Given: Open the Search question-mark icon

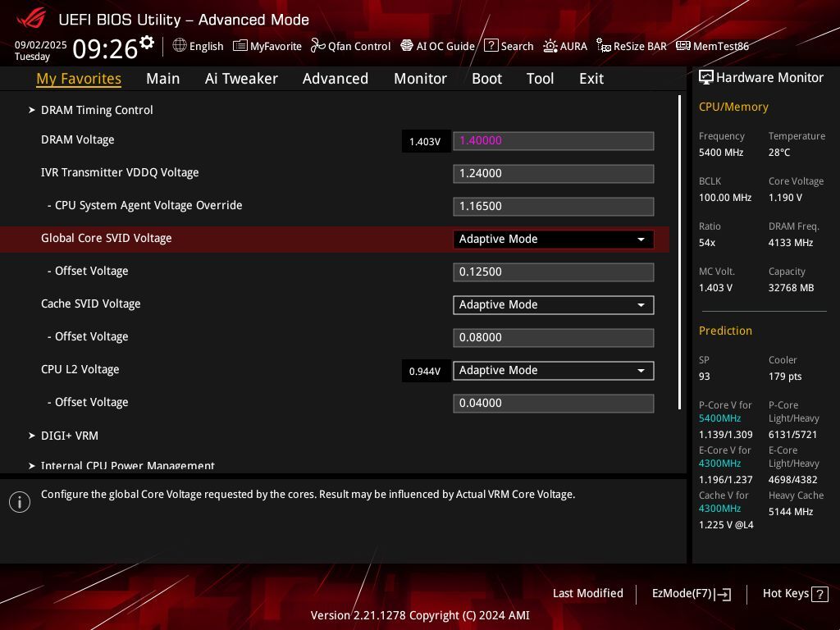Looking at the screenshot, I should click(x=491, y=46).
